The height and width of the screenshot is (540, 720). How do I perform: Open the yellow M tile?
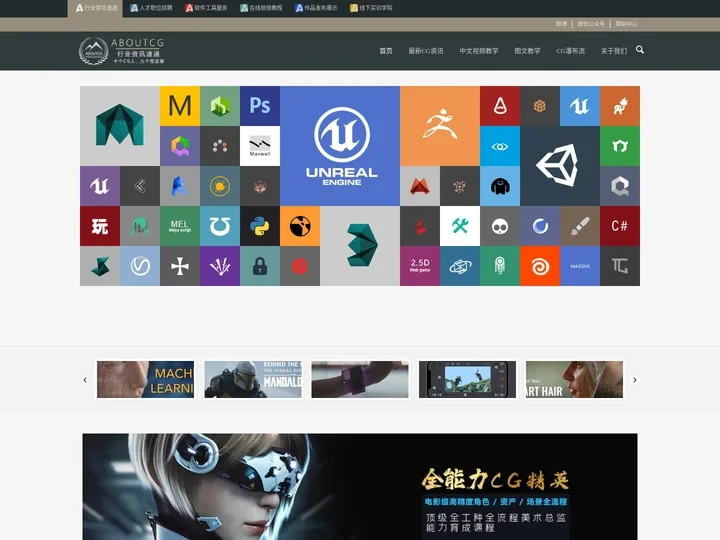click(x=180, y=106)
